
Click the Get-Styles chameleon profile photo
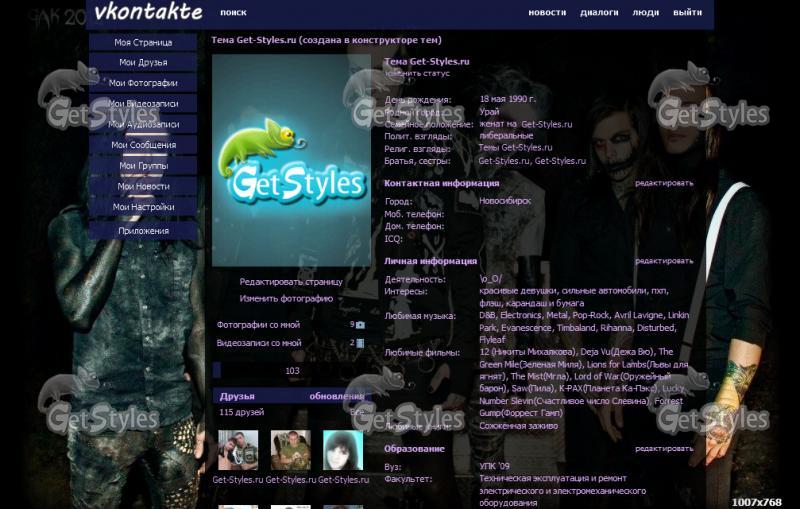click(x=291, y=160)
